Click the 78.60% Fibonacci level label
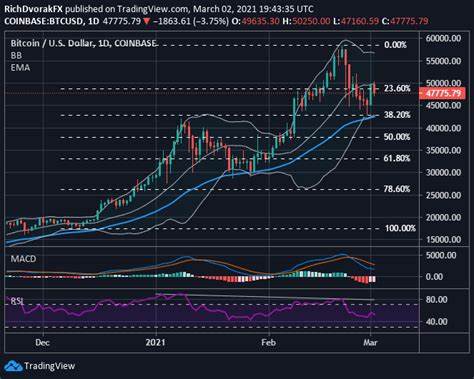Viewport: 474px width, 379px height. (x=397, y=189)
